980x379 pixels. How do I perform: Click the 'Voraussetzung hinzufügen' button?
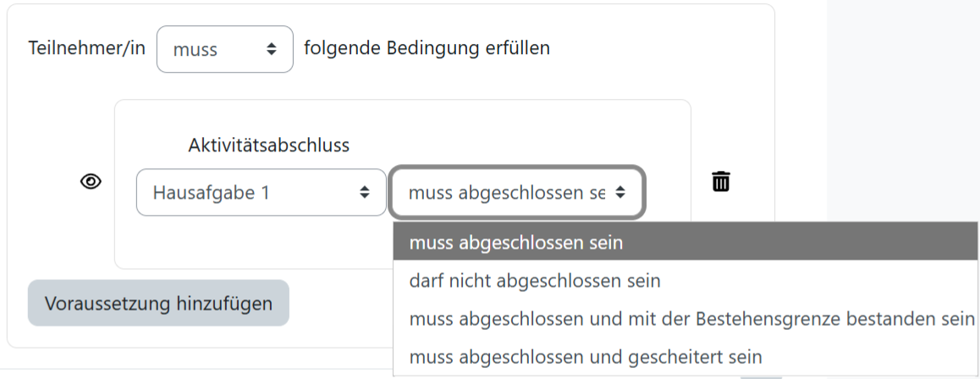(158, 303)
